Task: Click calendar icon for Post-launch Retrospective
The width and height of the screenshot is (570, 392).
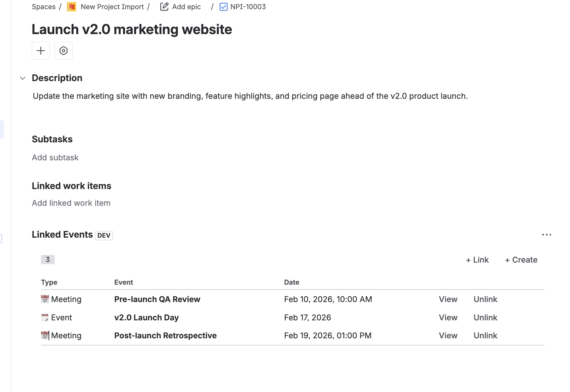Action: [45, 336]
